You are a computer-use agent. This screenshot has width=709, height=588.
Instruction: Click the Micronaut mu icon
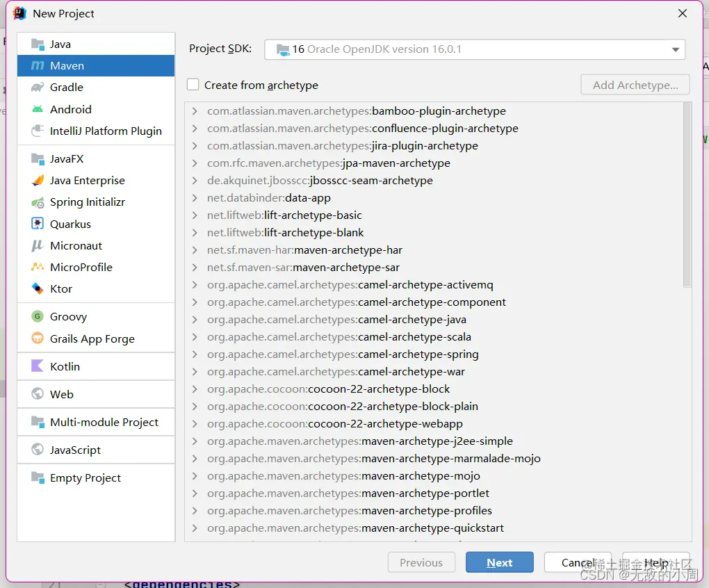(x=38, y=245)
